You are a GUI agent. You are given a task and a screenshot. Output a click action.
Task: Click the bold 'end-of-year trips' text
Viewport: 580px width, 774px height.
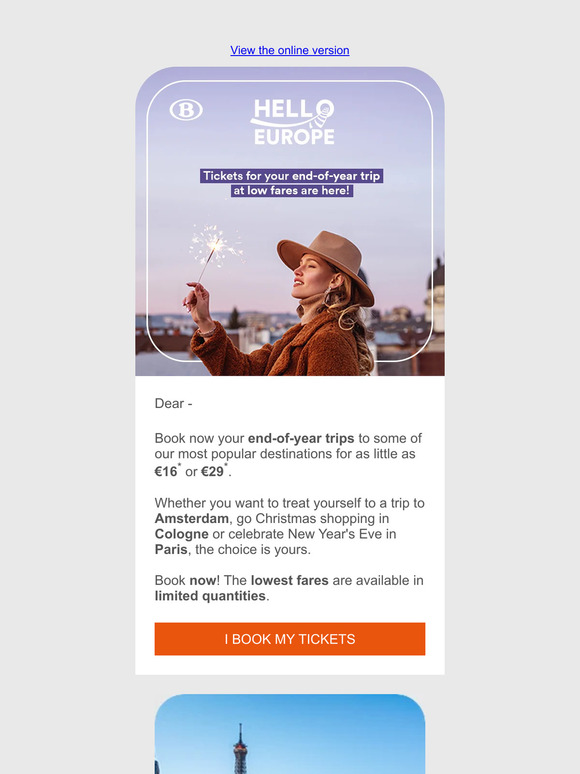(301, 438)
